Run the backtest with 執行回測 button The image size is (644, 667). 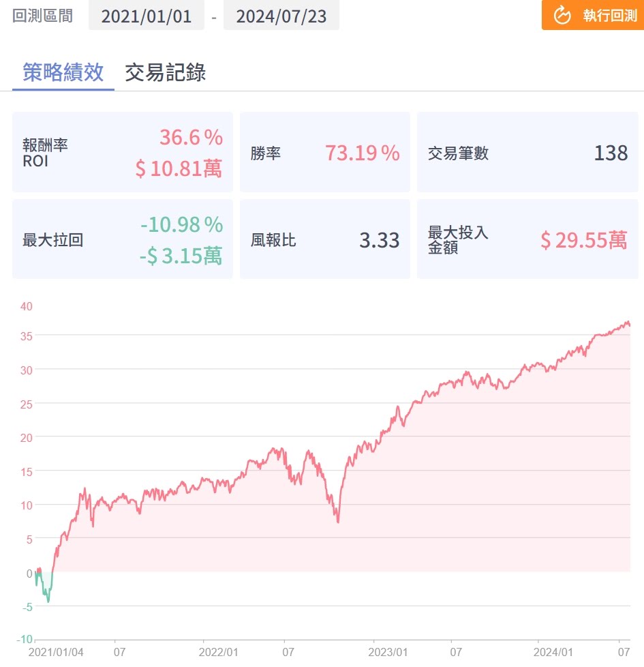593,15
